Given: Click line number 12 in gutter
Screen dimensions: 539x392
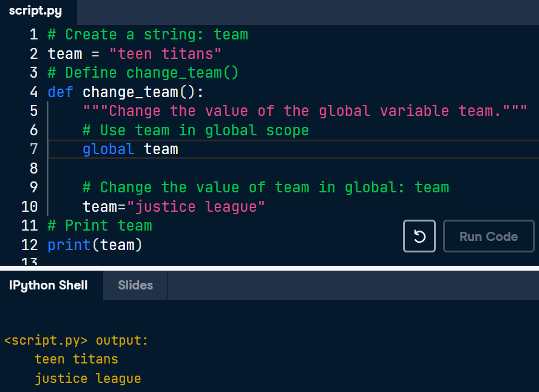Looking at the screenshot, I should coord(29,245).
